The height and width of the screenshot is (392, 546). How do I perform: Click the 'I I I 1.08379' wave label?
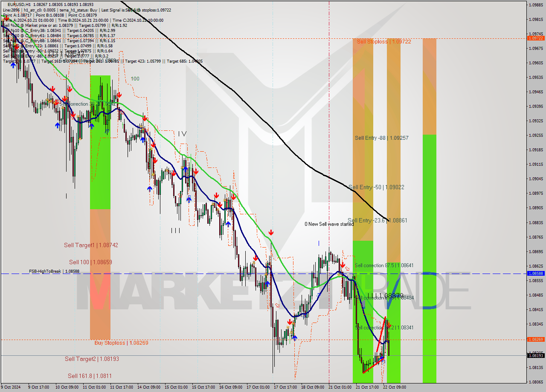[x=385, y=295]
